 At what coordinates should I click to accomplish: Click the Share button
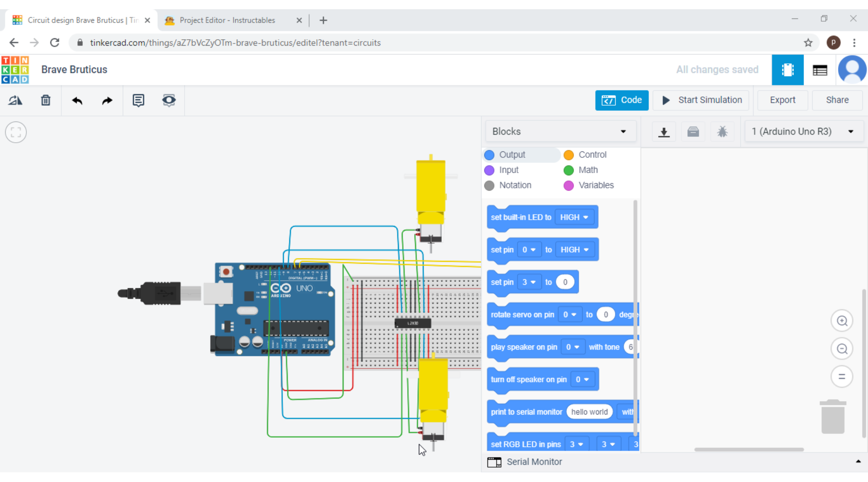(x=837, y=100)
